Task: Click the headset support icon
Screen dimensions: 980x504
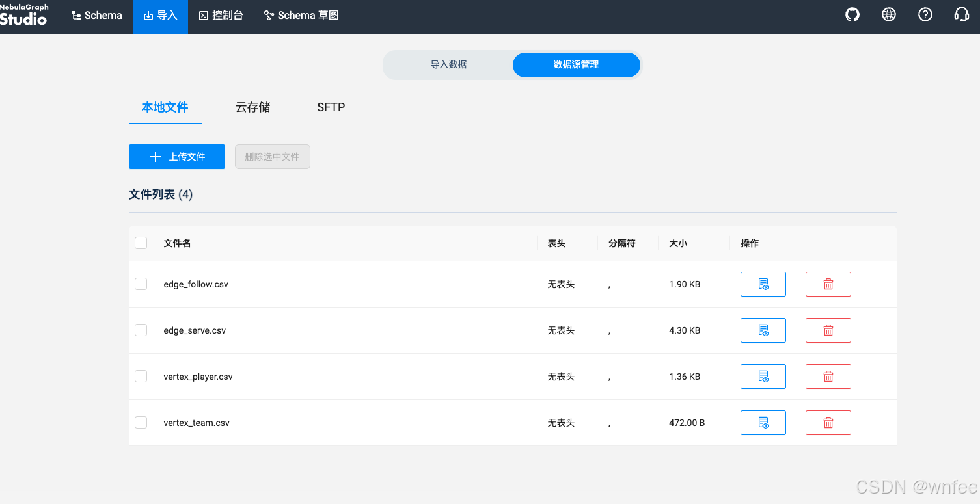Action: tap(962, 14)
